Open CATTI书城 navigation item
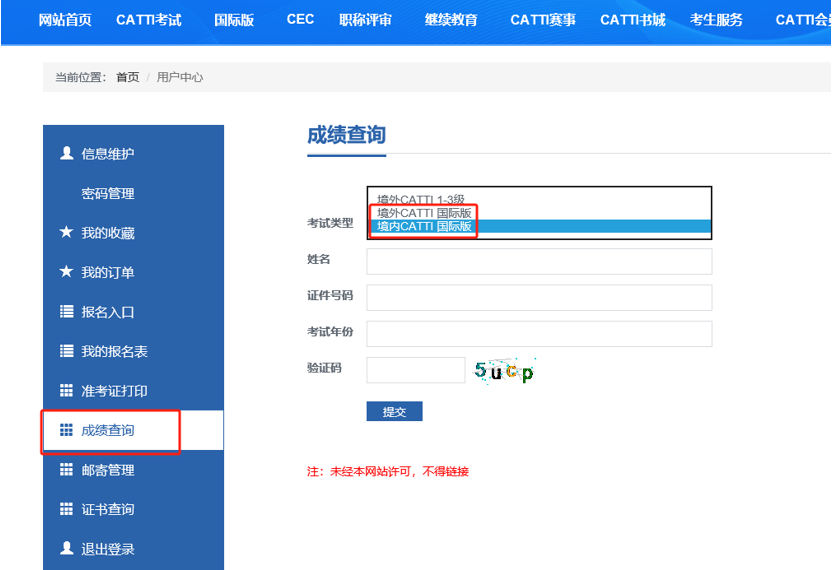The height and width of the screenshot is (570, 832). pyautogui.click(x=632, y=20)
